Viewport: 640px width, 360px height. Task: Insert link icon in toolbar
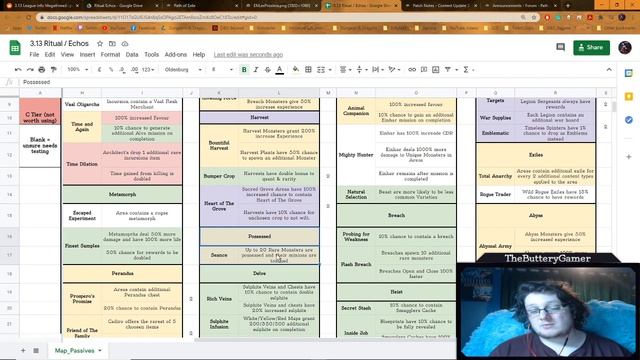pyautogui.click(x=412, y=70)
